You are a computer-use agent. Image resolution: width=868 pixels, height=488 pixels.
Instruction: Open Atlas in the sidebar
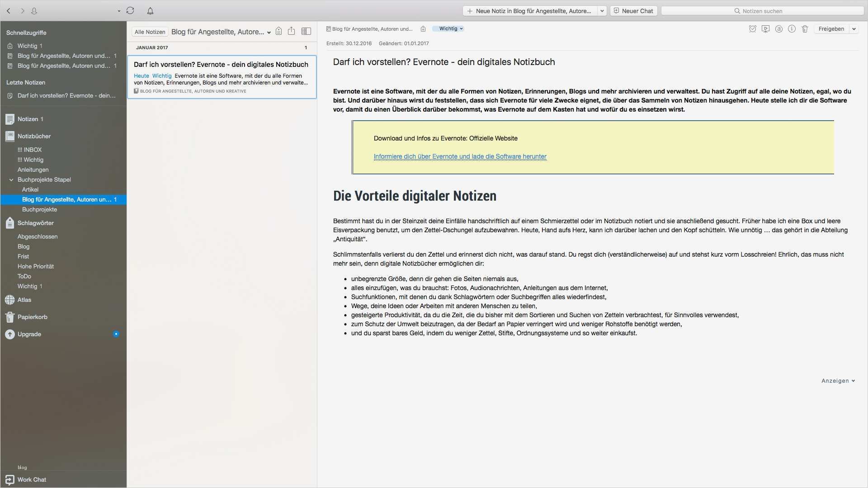click(24, 300)
